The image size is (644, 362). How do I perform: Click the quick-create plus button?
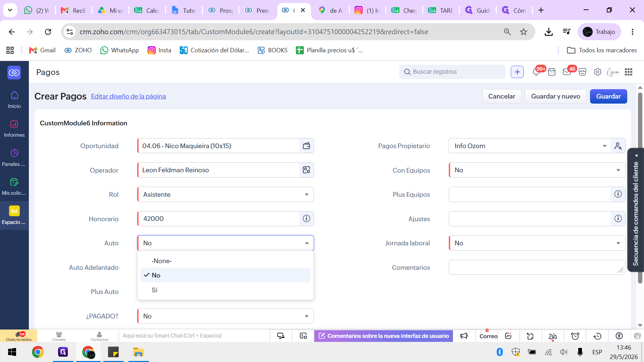(x=517, y=72)
